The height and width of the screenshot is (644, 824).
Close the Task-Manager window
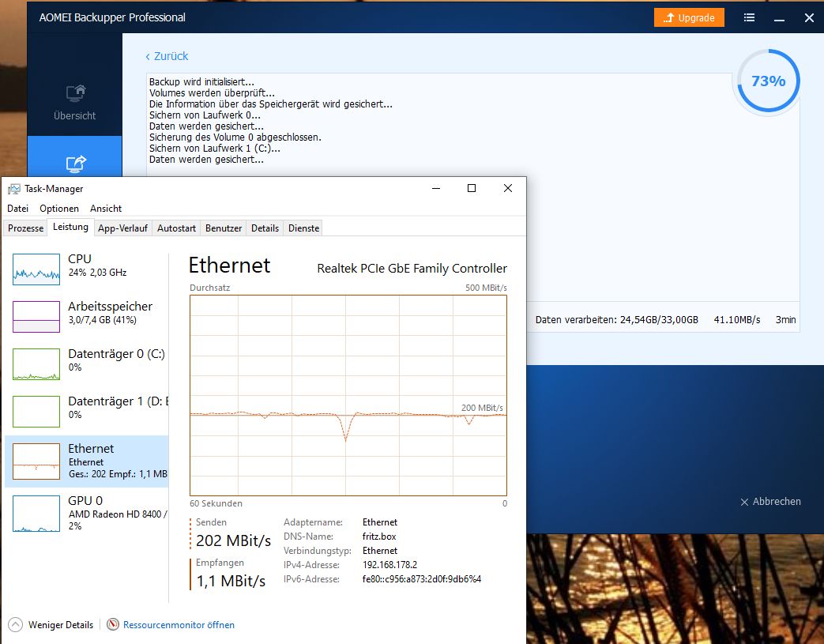[508, 188]
